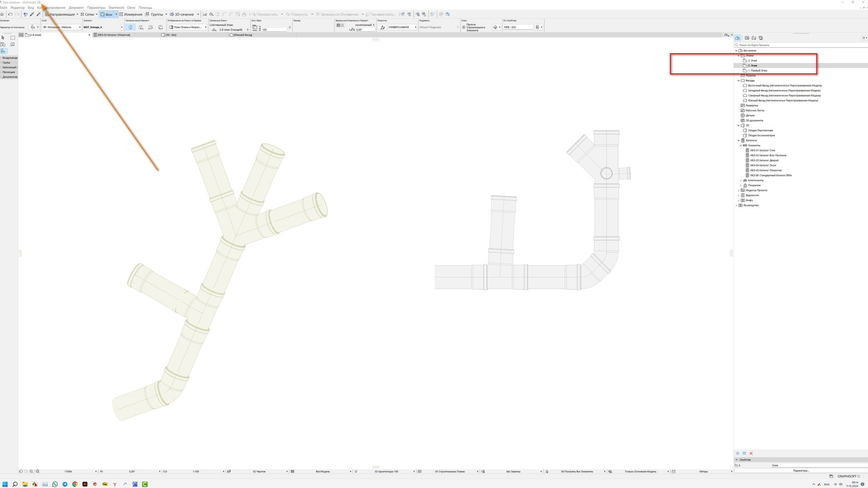Open the Документ menu
This screenshot has height=488, width=868.
[76, 8]
